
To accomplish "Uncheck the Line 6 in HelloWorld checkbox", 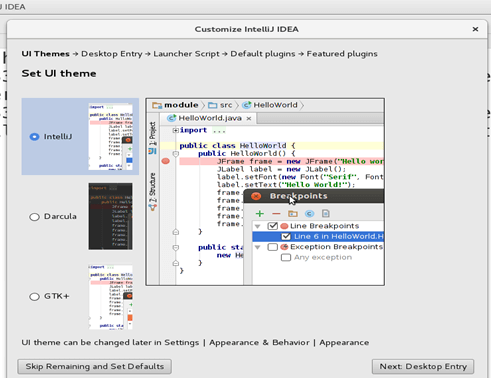I will pos(286,237).
